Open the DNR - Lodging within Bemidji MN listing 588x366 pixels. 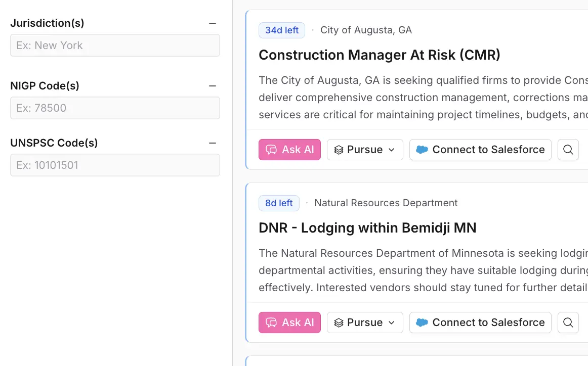click(368, 227)
